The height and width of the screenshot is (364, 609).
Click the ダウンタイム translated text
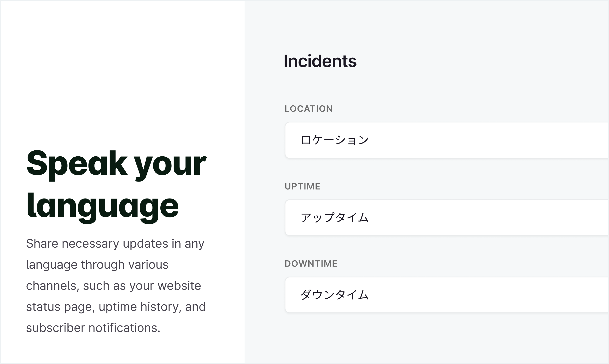click(334, 295)
